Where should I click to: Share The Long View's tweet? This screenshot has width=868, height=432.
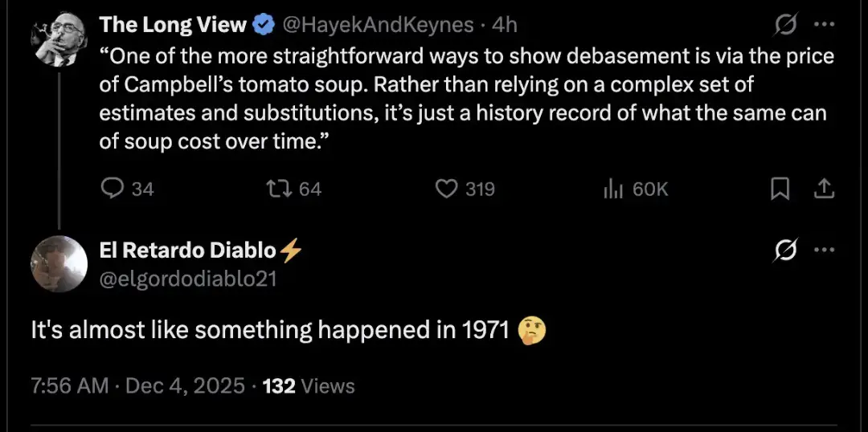coord(824,189)
